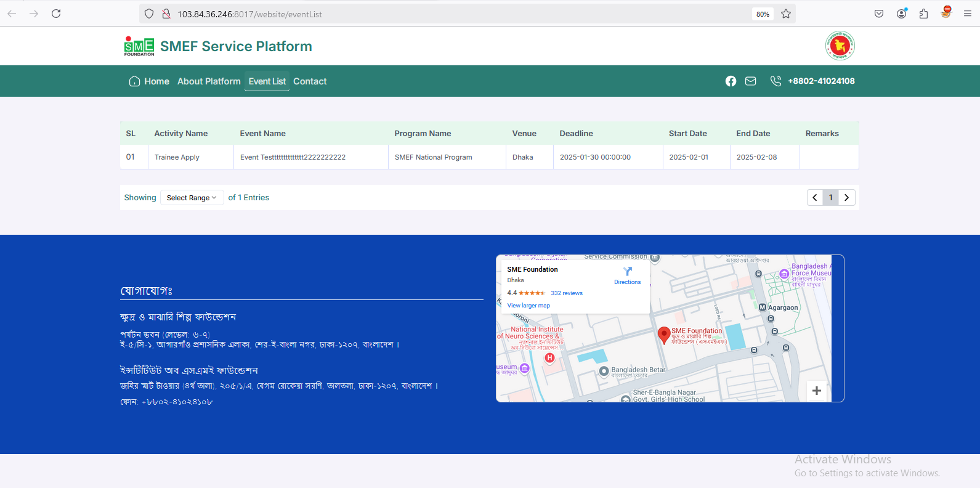
Task: Click the 01 serial number cell
Action: (x=134, y=157)
